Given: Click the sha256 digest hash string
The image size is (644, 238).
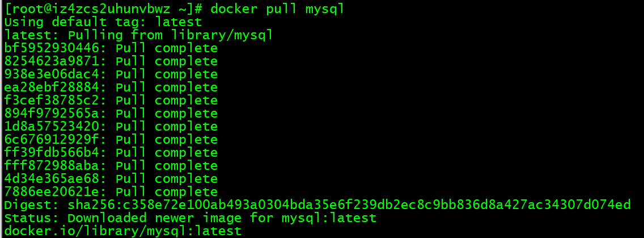Looking at the screenshot, I should point(349,204).
